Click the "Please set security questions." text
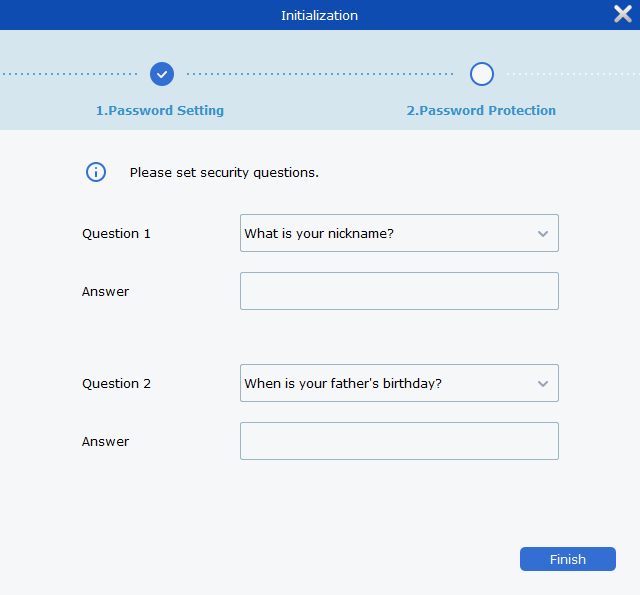The height and width of the screenshot is (595, 640). (x=224, y=173)
